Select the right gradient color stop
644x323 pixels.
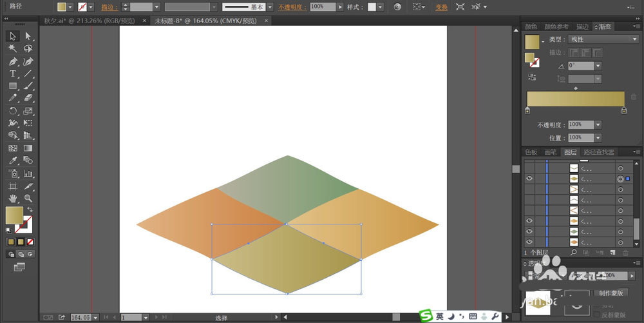[x=624, y=110]
